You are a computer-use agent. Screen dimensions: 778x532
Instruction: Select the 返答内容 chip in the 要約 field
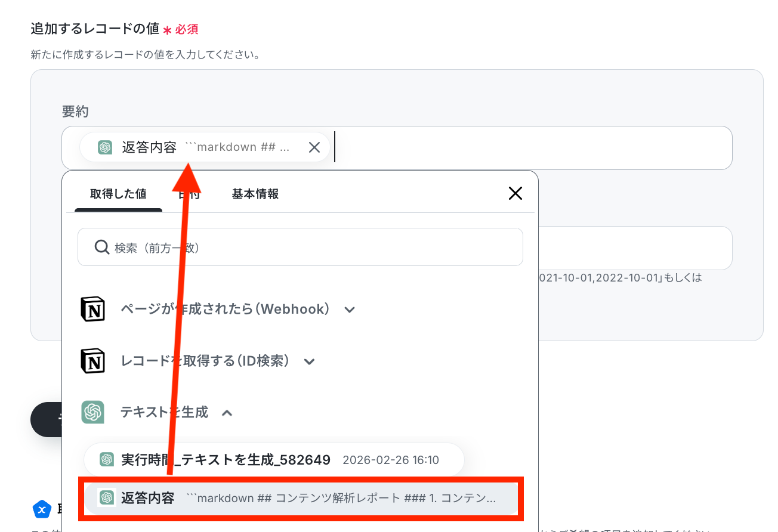[205, 147]
